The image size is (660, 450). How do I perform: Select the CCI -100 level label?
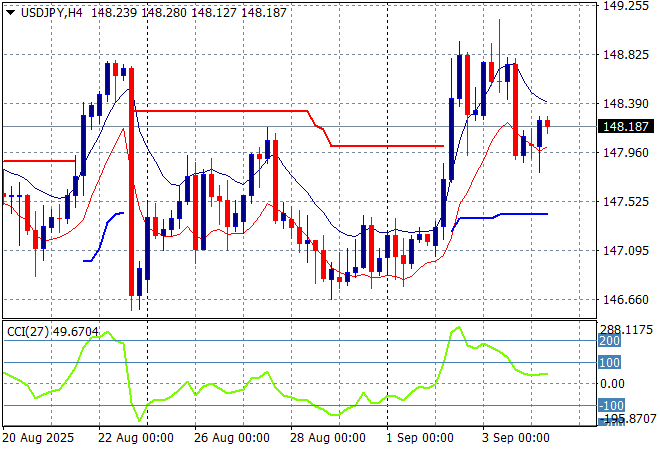pos(611,405)
